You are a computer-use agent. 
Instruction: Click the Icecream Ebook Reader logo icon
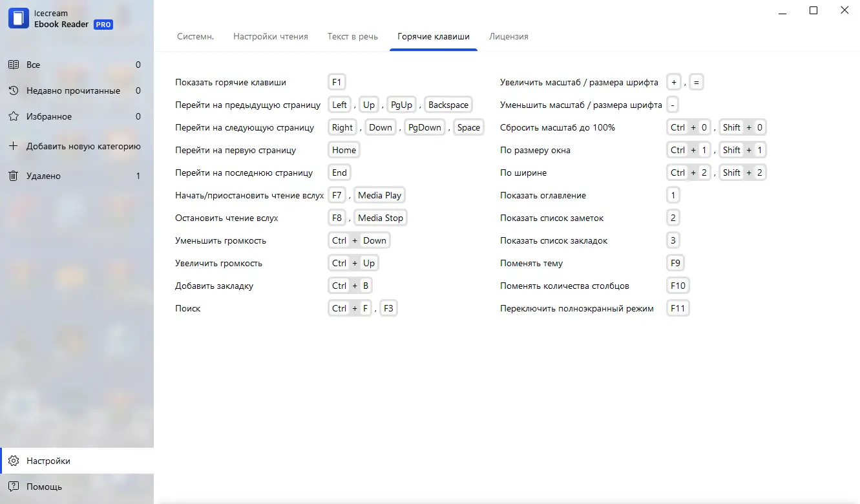pyautogui.click(x=19, y=18)
